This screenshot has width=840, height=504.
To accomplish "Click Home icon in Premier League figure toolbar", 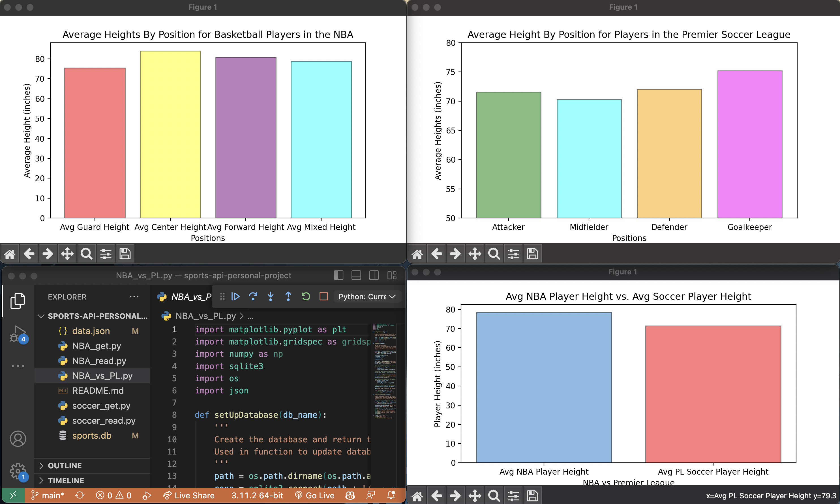I will 417,254.
